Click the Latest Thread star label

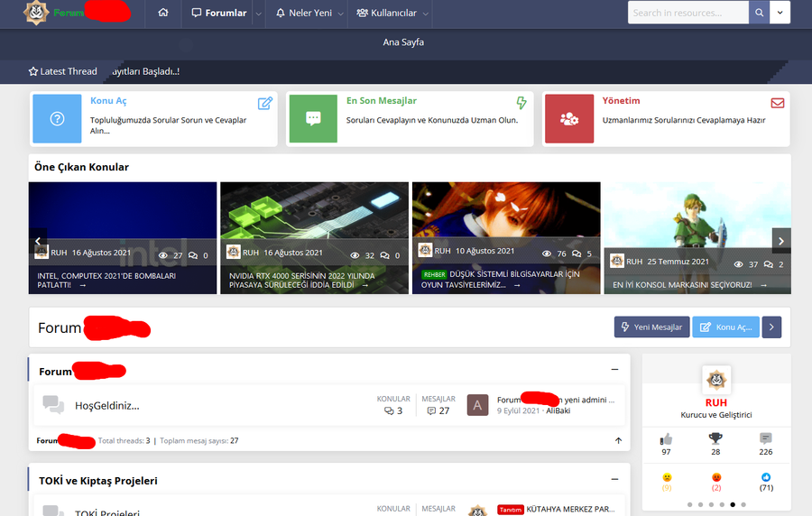(x=62, y=71)
